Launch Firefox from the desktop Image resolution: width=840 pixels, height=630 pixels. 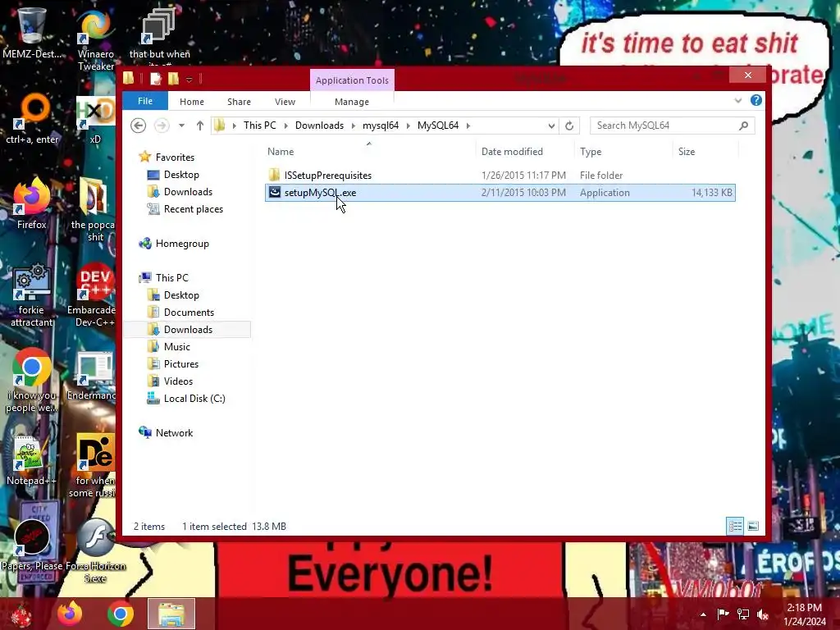[x=32, y=203]
